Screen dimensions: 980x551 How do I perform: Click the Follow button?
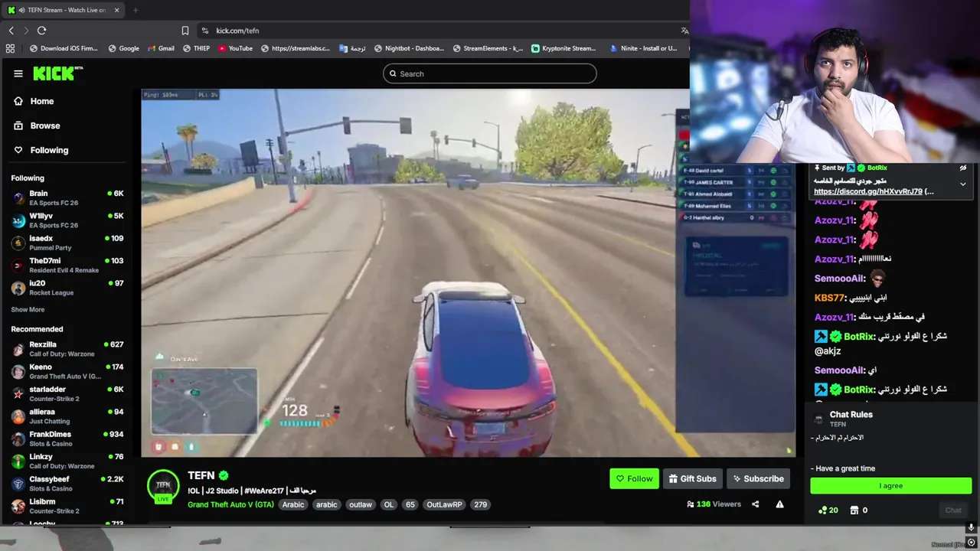634,479
